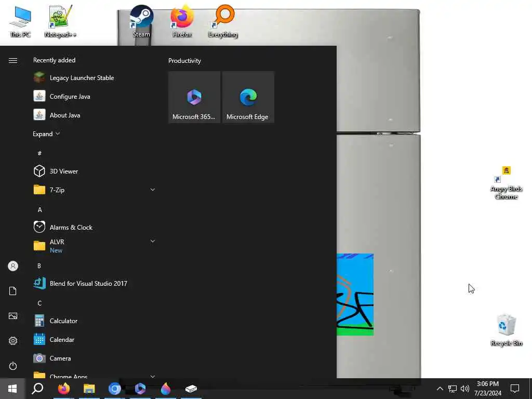Open the user account icon
Screen dimensions: 532x399
[x=13, y=266]
